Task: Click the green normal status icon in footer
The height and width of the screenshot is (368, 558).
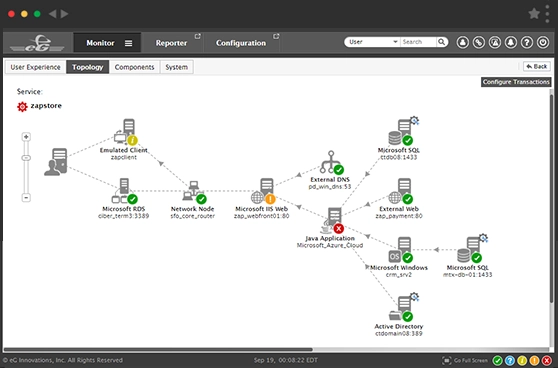Action: coord(498,361)
